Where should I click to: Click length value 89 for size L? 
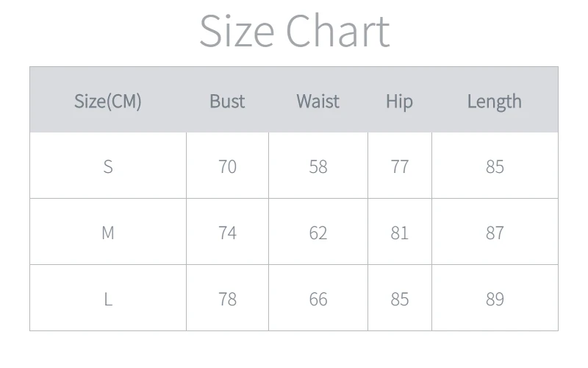[495, 299]
